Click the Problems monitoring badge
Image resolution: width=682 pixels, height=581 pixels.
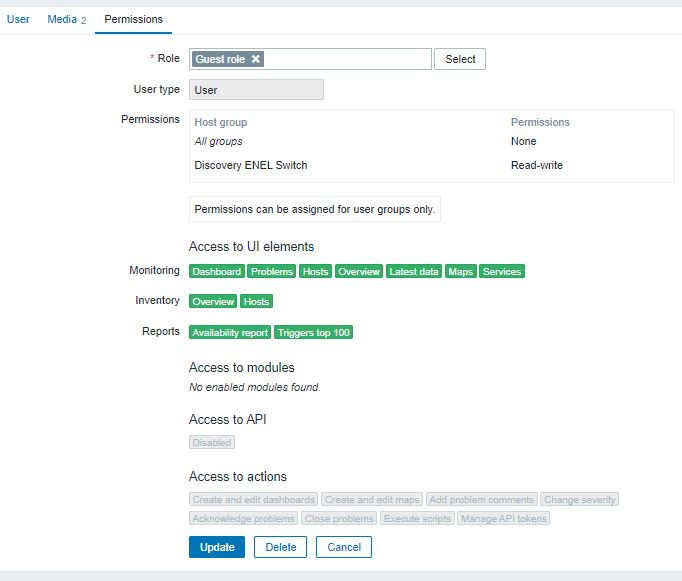coord(272,272)
